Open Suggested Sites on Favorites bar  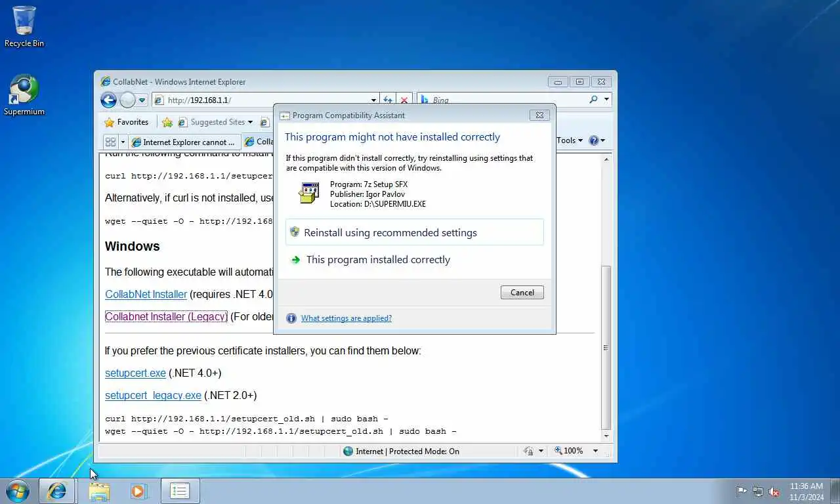(215, 122)
